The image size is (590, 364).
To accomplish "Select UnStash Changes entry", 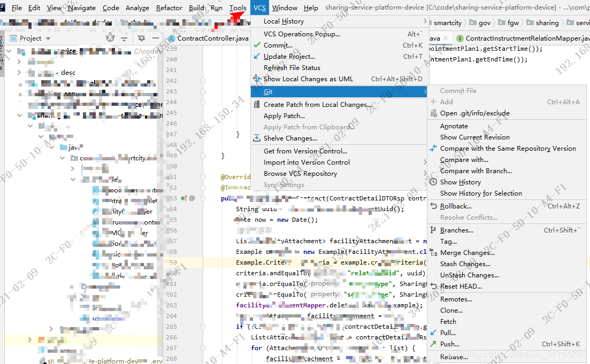I will (x=508, y=275).
